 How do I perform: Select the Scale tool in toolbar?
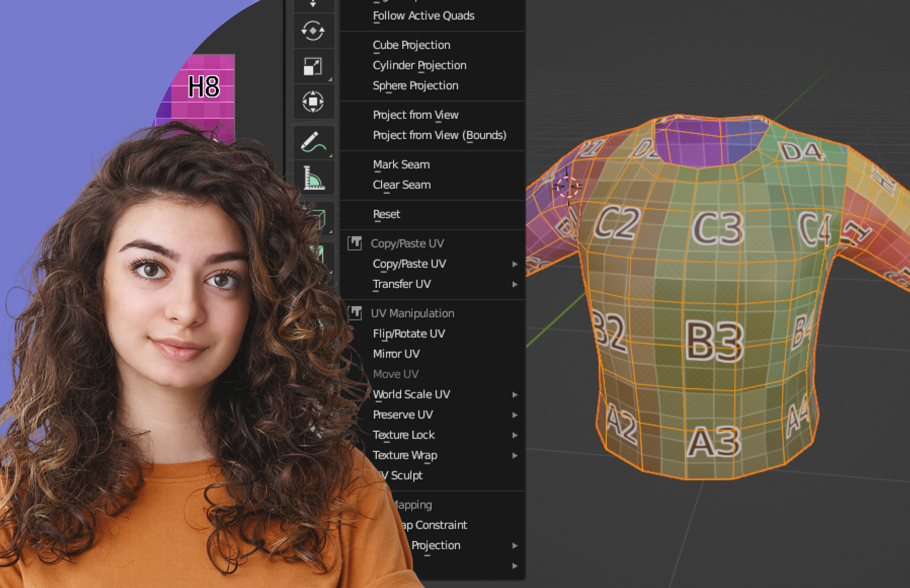pyautogui.click(x=313, y=66)
